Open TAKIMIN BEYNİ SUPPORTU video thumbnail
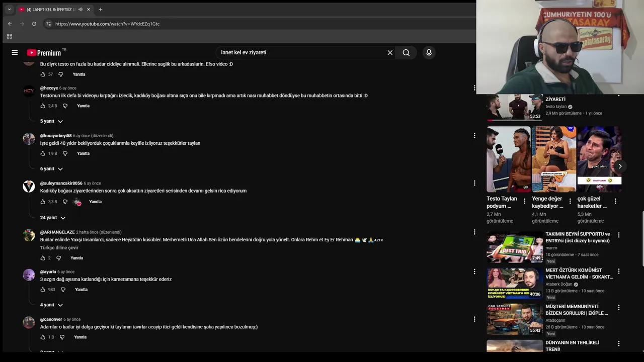Image resolution: width=644 pixels, height=362 pixels. (515, 247)
